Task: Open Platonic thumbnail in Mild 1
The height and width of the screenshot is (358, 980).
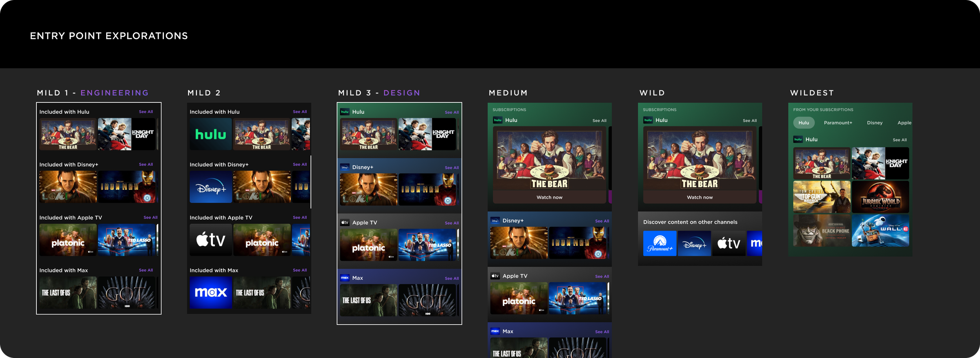Action: click(68, 240)
